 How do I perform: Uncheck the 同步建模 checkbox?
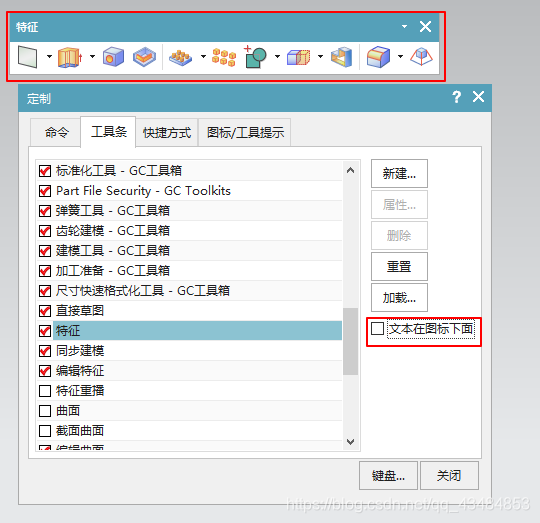45,351
